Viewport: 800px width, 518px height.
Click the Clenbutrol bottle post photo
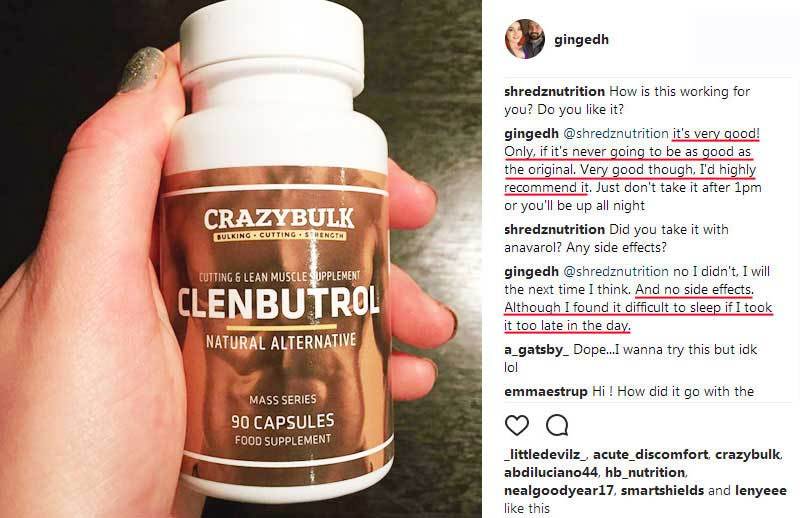point(241,259)
